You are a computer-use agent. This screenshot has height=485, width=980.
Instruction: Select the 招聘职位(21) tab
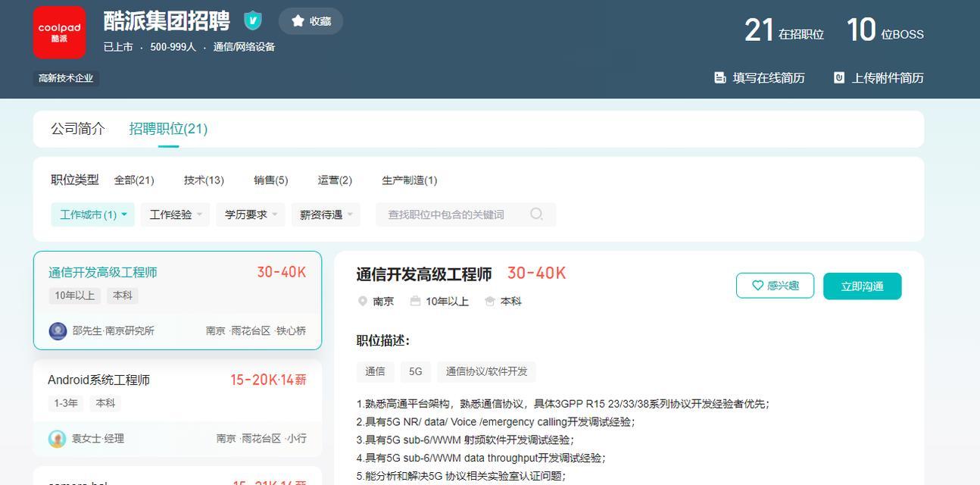(x=168, y=129)
